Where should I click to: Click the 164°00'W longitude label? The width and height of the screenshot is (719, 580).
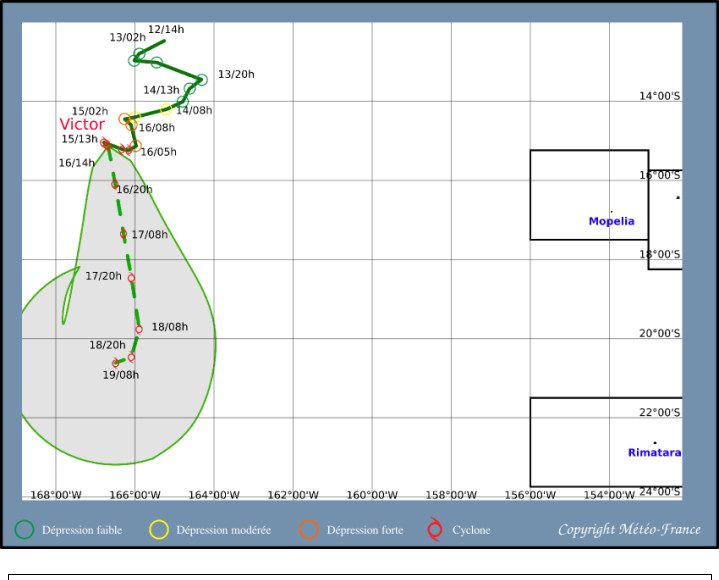click(214, 495)
